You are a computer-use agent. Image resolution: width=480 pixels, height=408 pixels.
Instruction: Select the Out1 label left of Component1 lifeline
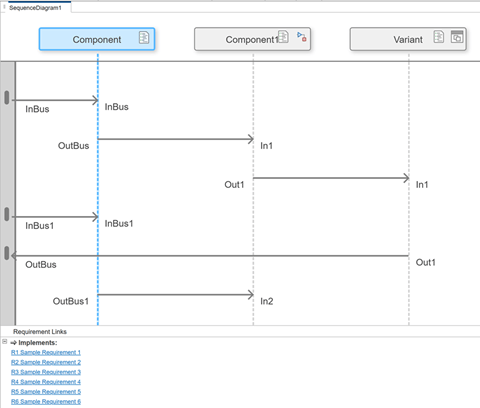234,185
